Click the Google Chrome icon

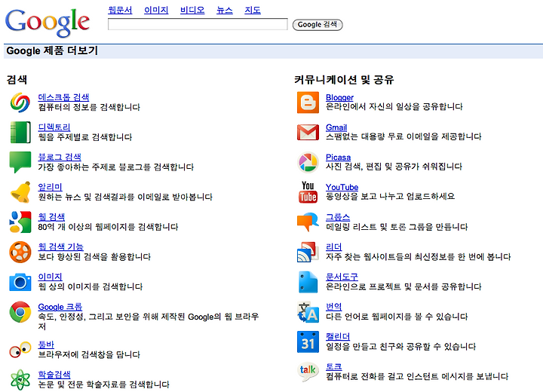(x=20, y=312)
